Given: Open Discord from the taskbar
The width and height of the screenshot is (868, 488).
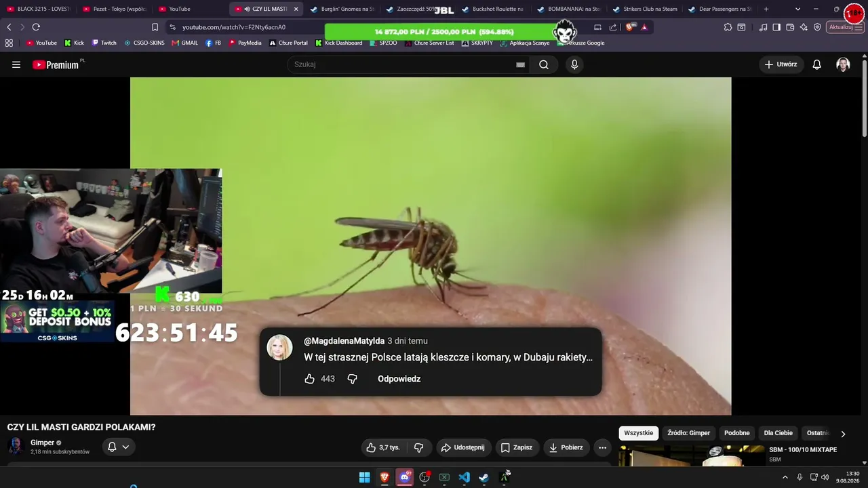Looking at the screenshot, I should 405,477.
